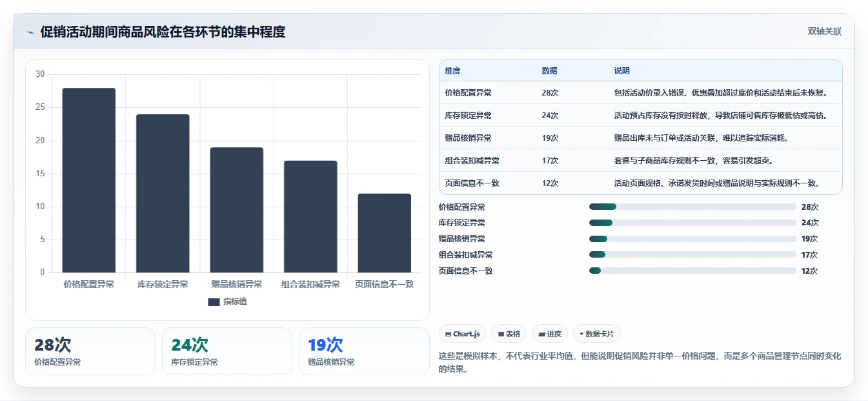Click the 组合装扣减异常 bar in the chart
Viewport: 868px width, 401px height.
coord(310,216)
